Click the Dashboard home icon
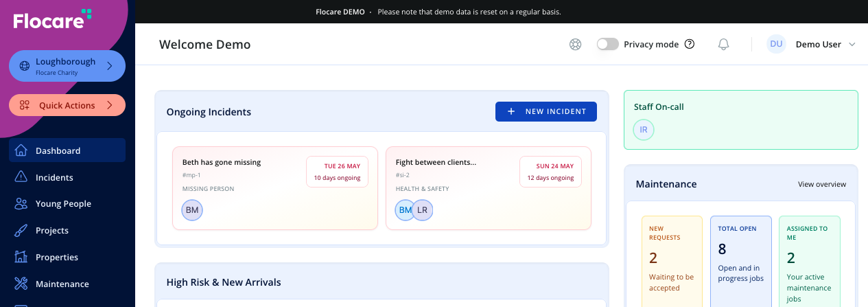This screenshot has height=307, width=868. [21, 150]
